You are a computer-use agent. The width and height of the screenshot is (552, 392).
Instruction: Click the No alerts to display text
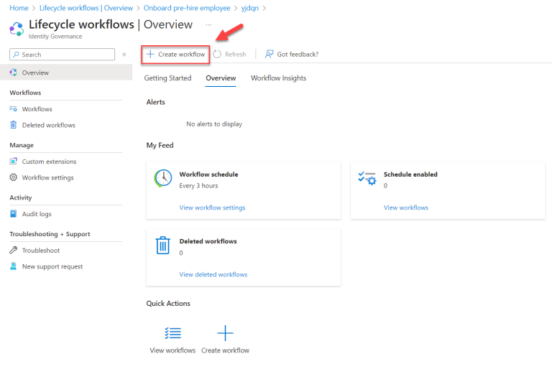214,124
